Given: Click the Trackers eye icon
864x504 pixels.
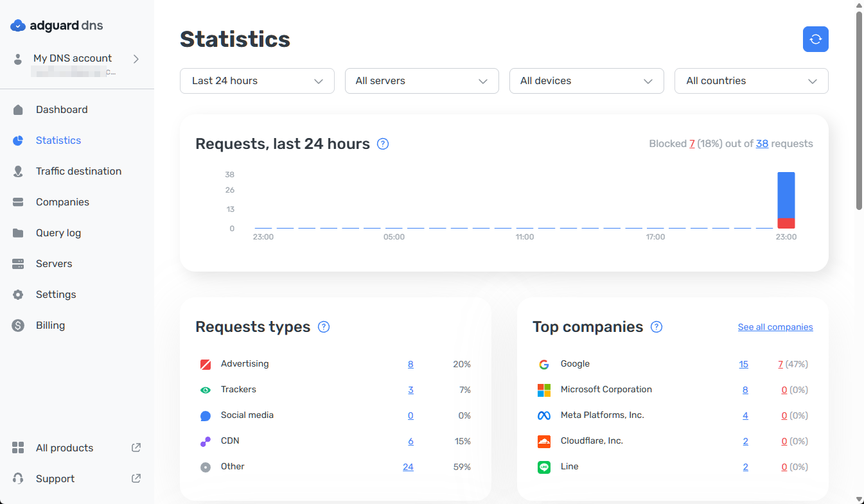Looking at the screenshot, I should coord(206,390).
